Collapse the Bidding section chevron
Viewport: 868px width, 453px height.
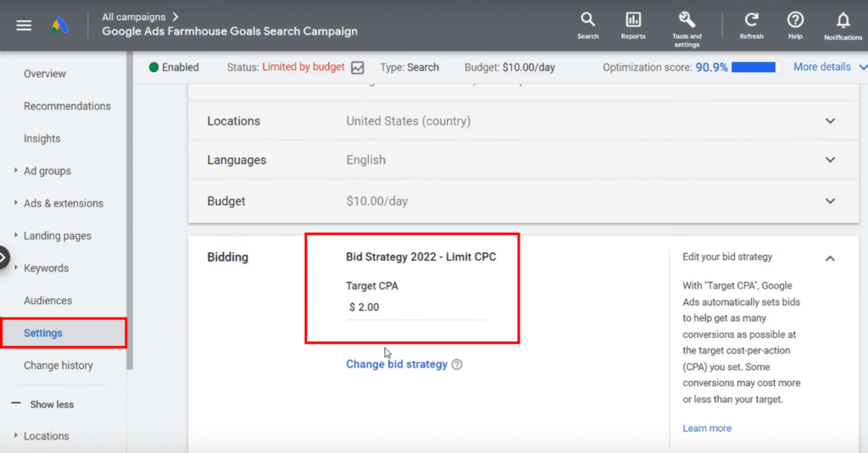pyautogui.click(x=830, y=258)
